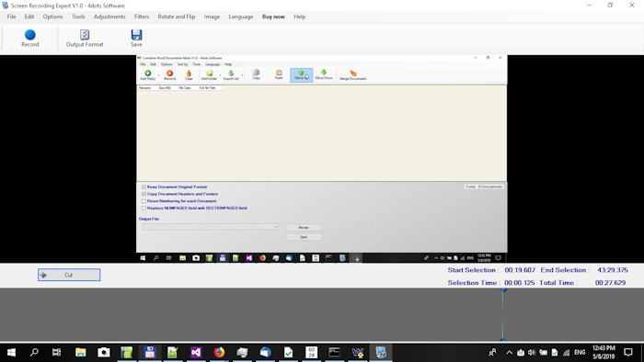This screenshot has width=644, height=362.
Task: Click the Selection Time value 00:00.125
Action: 520,283
